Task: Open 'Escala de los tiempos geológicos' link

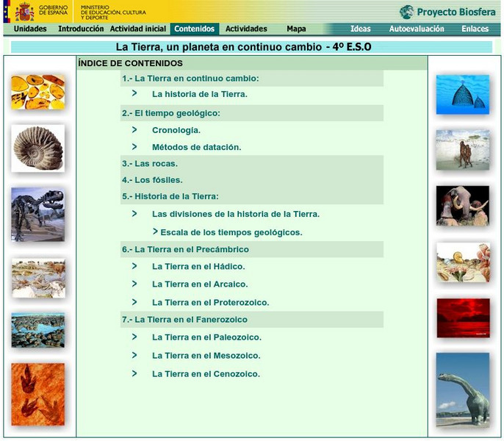Action: (x=231, y=232)
